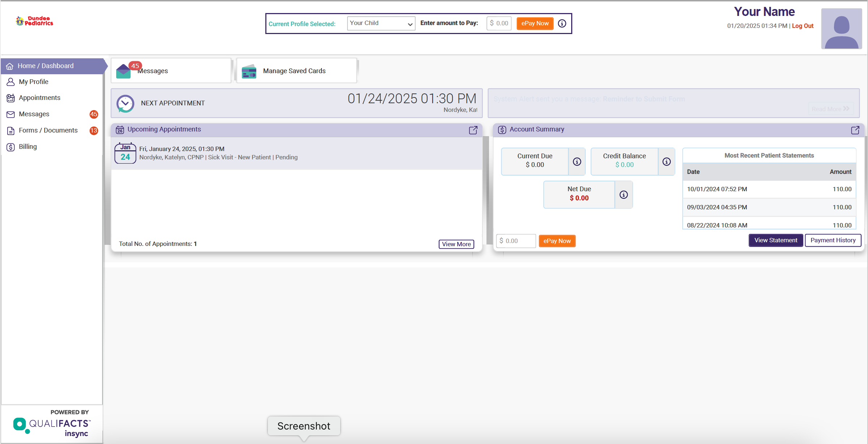
Task: Click the header amount to pay field
Action: pyautogui.click(x=499, y=24)
